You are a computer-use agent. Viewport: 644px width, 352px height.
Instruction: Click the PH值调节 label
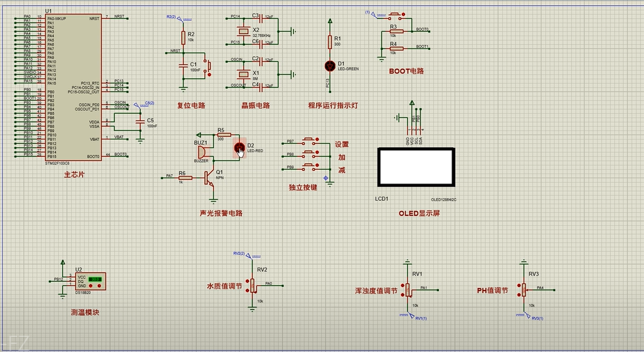pos(492,291)
